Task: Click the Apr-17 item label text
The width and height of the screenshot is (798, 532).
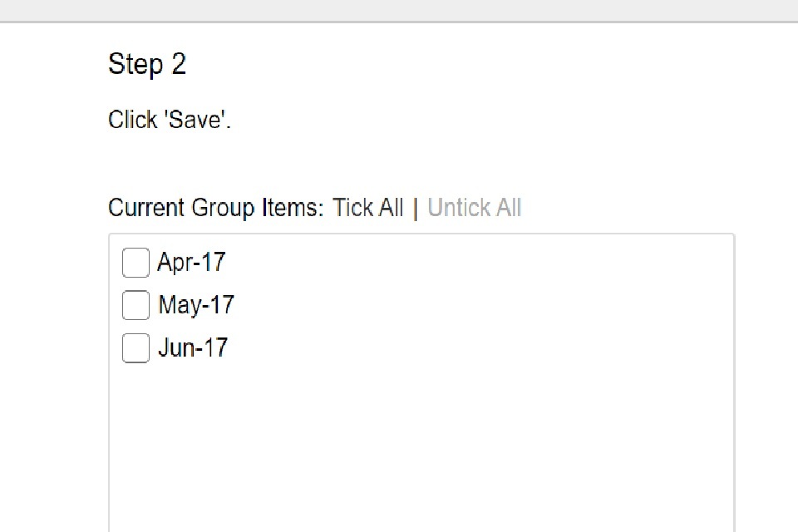Action: tap(191, 263)
